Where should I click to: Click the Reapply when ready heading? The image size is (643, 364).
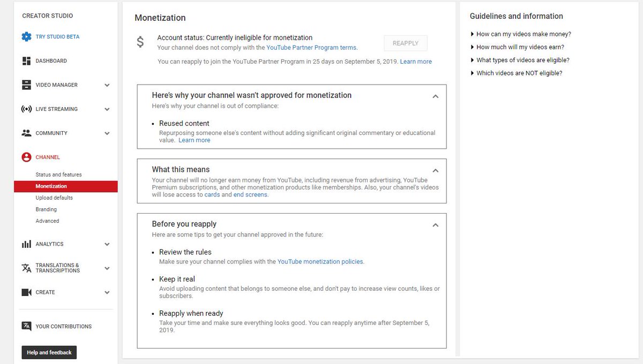[x=191, y=314]
